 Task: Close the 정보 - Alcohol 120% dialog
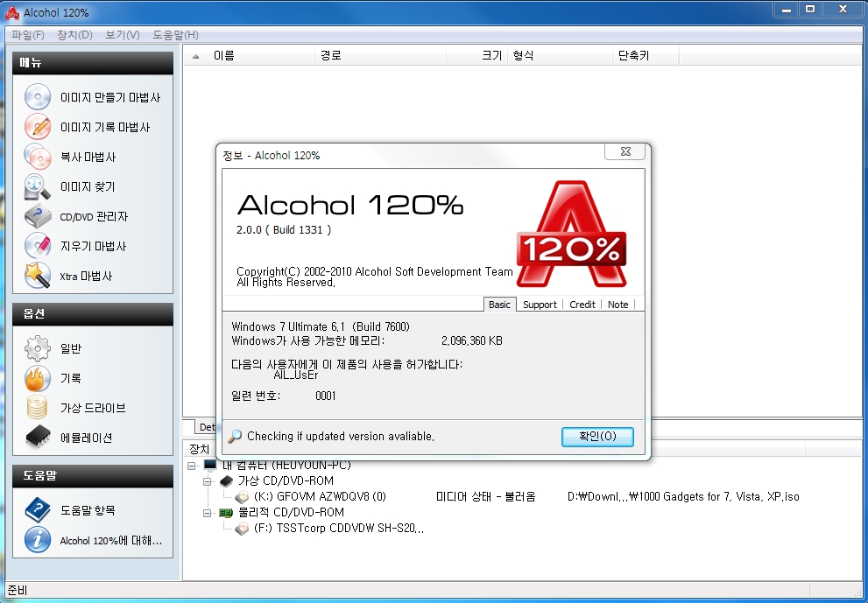pyautogui.click(x=625, y=151)
